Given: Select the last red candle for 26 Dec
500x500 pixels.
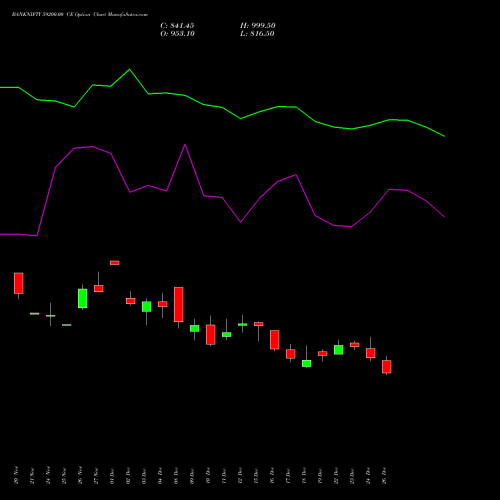Looking at the screenshot, I should (387, 367).
